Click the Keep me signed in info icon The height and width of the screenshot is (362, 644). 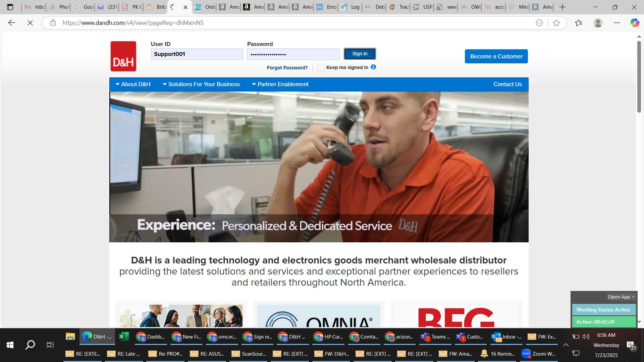(373, 67)
